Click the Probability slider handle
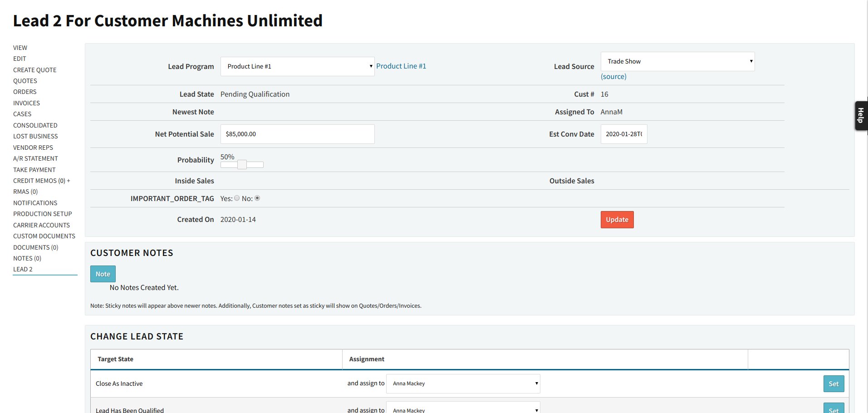This screenshot has height=413, width=868. pos(242,164)
